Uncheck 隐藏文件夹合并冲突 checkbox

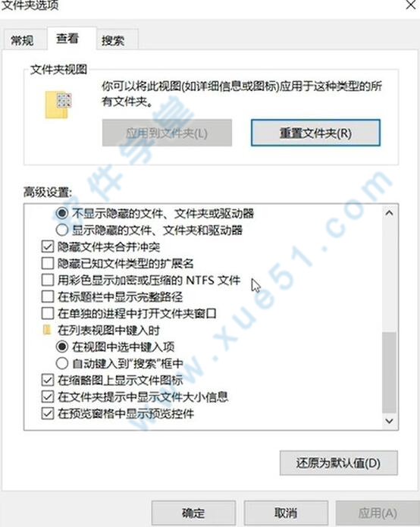click(47, 246)
